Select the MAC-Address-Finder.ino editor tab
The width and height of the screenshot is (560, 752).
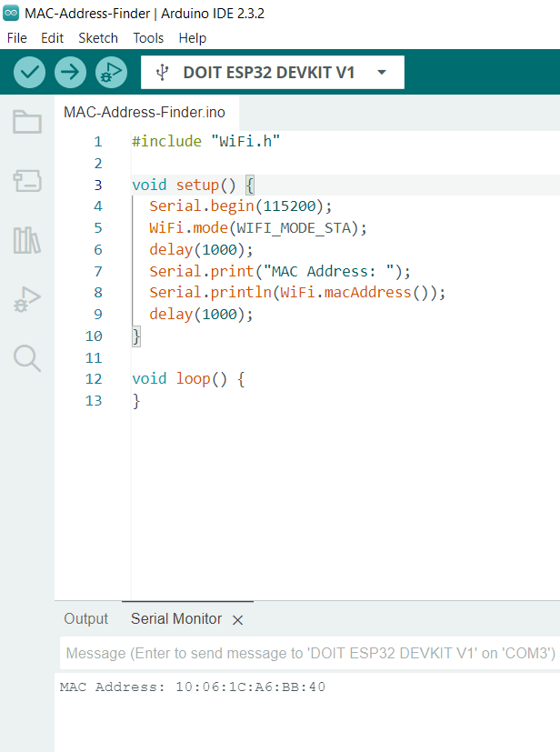click(144, 112)
